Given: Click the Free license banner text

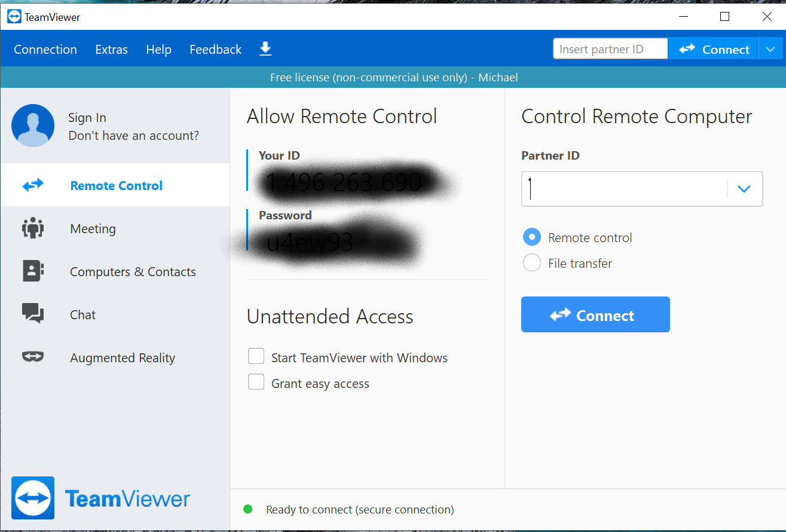Looking at the screenshot, I should pos(394,77).
